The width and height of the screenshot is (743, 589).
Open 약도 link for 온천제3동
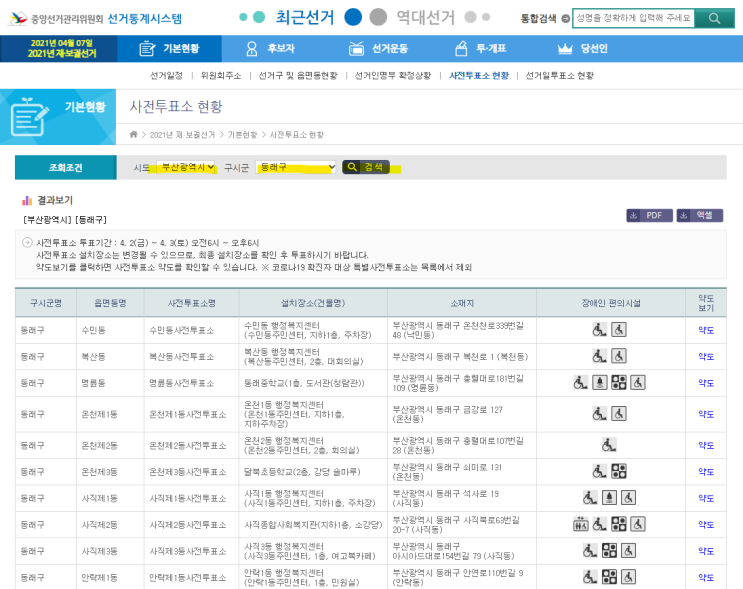(706, 472)
